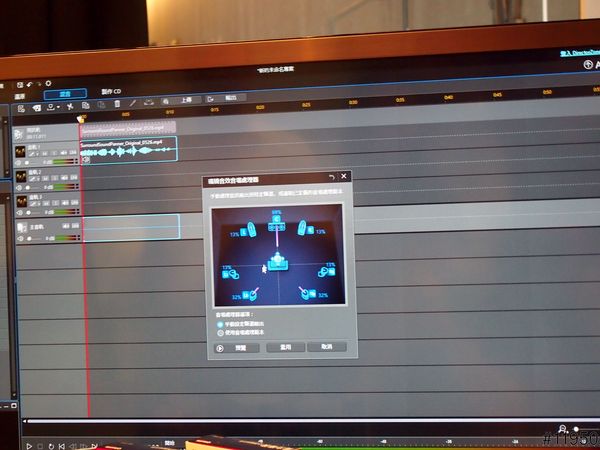Click the volume slider on 音軌 1
The width and height of the screenshot is (600, 450).
[34, 163]
